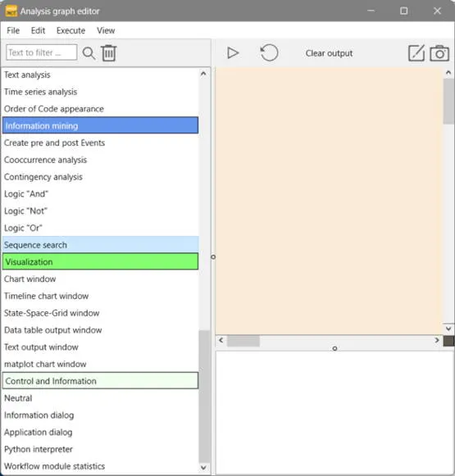Select Text output window
This screenshot has width=455, height=476.
(x=101, y=347)
